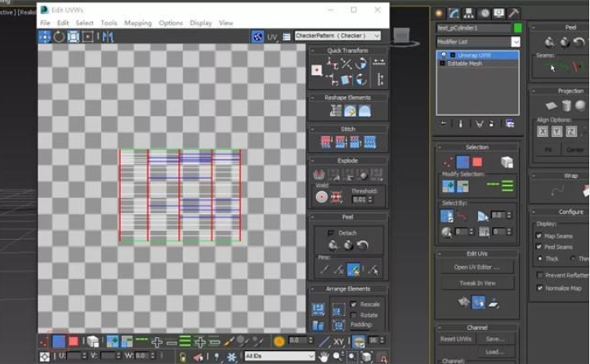590x364 pixels.
Task: Click Relax Until Flat icon in Reshape Elements
Action: click(350, 111)
